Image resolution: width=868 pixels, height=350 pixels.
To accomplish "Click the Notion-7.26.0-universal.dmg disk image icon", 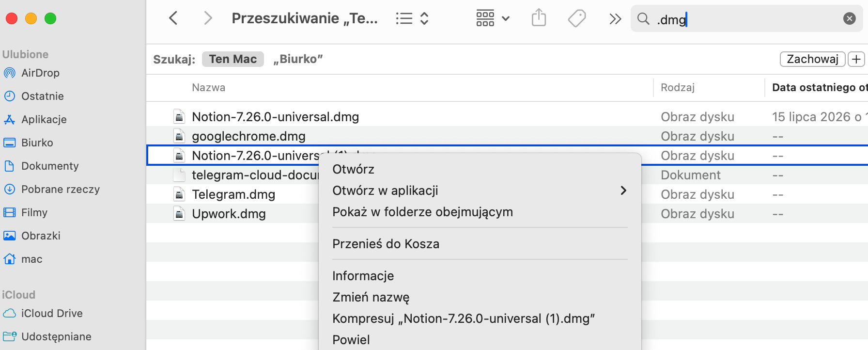I will (179, 117).
